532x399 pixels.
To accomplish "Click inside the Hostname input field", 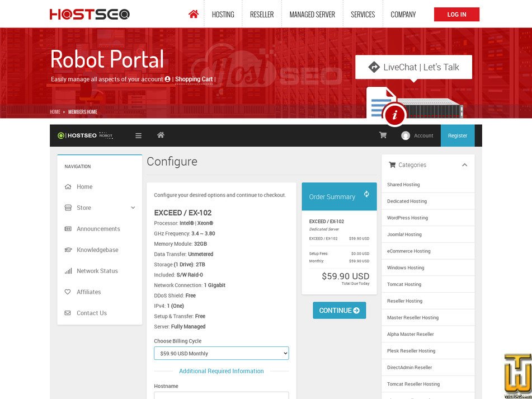I will [x=221, y=396].
